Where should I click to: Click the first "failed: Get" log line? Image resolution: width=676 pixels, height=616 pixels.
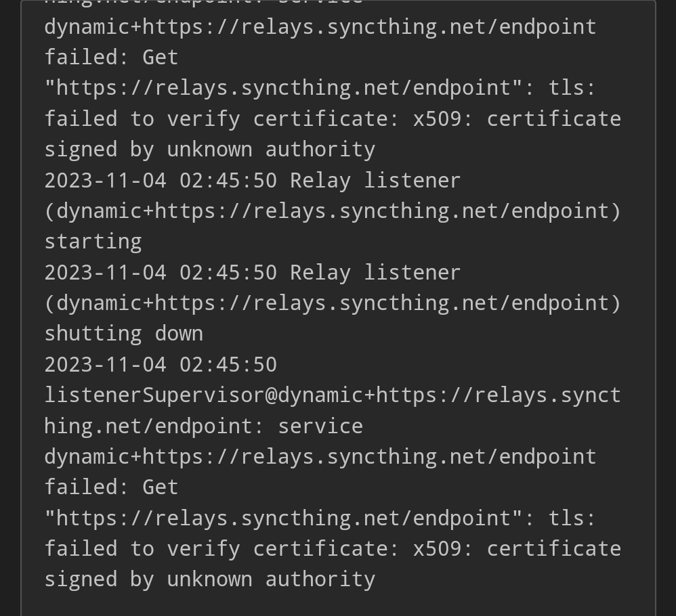click(x=111, y=58)
